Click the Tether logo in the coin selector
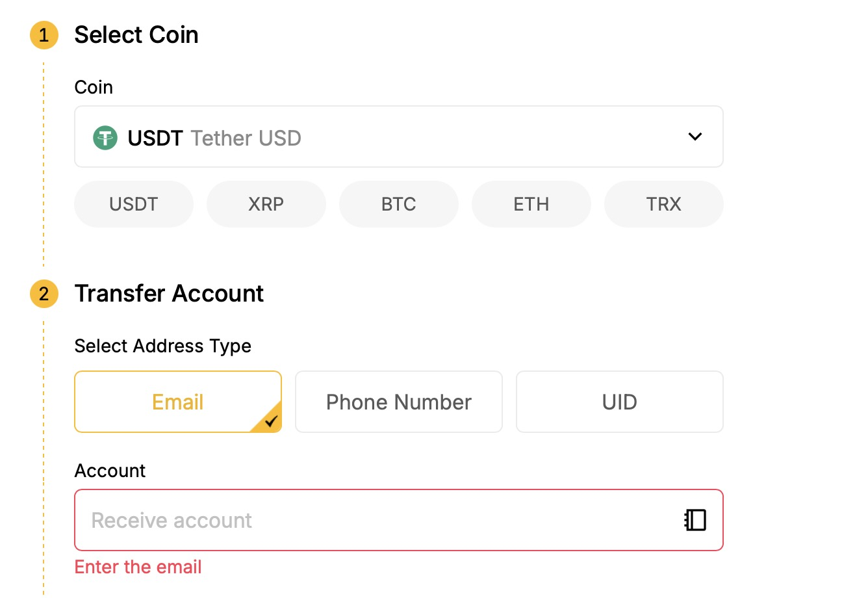868x598 pixels. (105, 138)
